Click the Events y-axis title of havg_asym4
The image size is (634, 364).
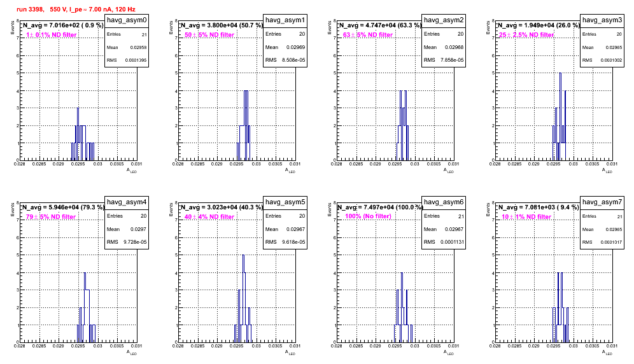pos(12,209)
